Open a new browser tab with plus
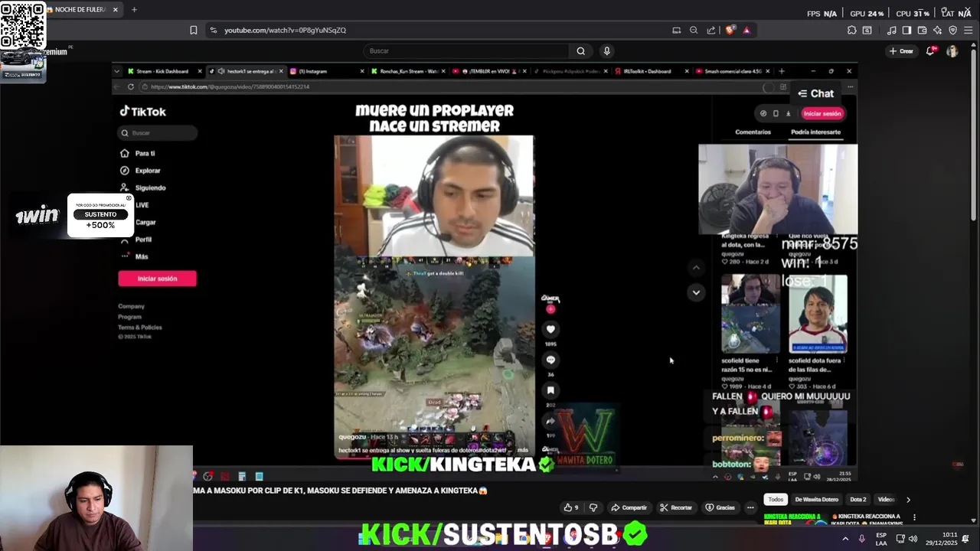Screen dimensions: 980x551 134,10
